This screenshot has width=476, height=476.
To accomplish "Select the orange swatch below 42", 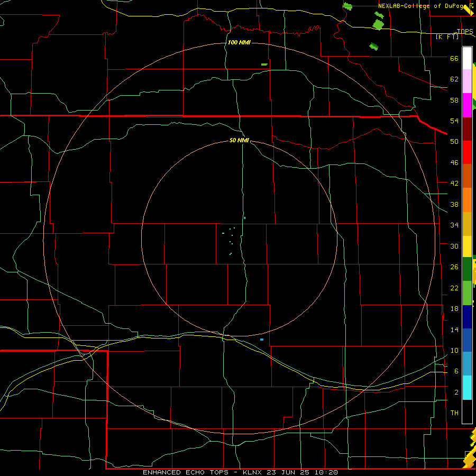I will 467,200.
